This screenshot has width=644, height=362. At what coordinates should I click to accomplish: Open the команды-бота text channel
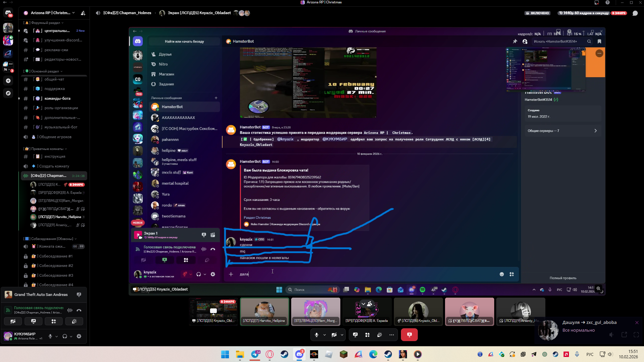[57, 98]
